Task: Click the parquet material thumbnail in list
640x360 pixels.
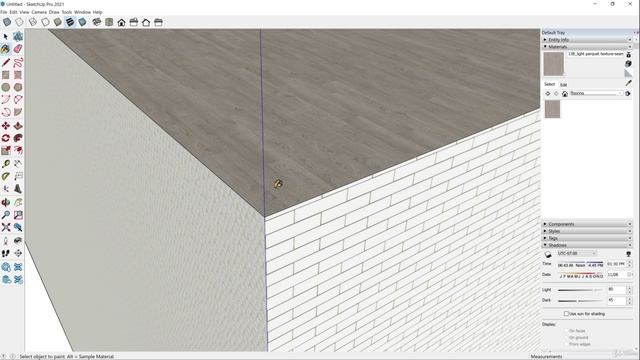Action: 553,109
